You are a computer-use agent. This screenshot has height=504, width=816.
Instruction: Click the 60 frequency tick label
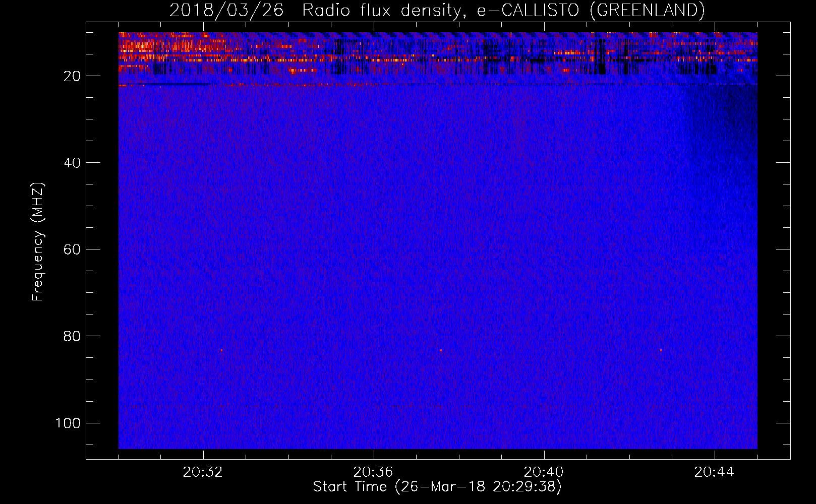click(x=72, y=249)
